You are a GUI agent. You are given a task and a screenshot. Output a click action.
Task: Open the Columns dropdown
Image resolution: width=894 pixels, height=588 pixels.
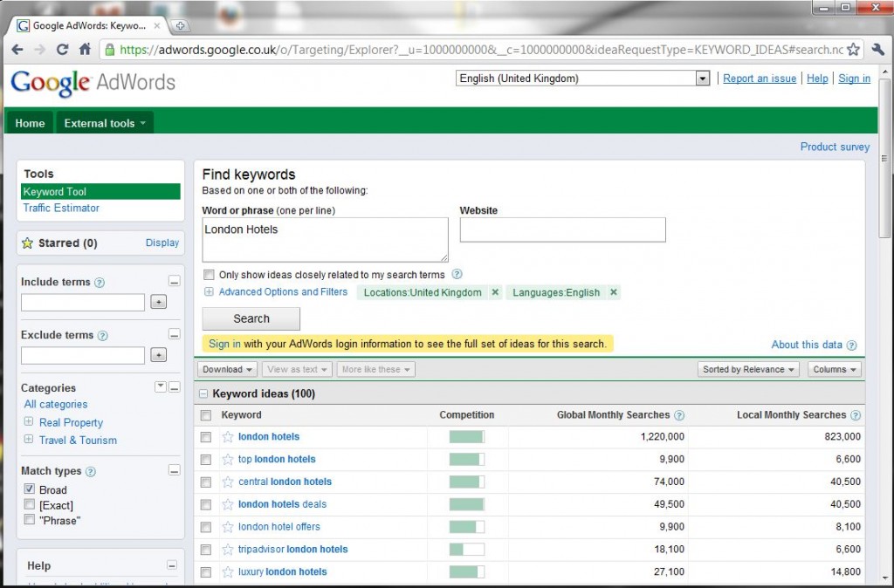pos(834,369)
